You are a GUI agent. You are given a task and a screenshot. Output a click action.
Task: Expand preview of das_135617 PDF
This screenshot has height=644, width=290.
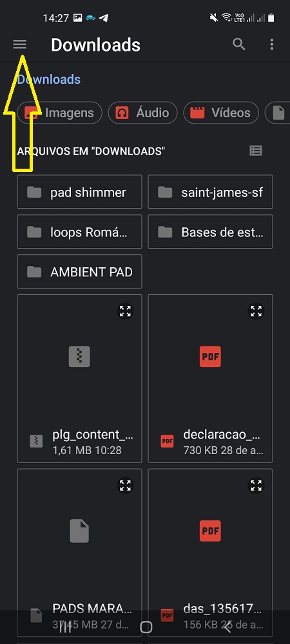[x=256, y=486]
